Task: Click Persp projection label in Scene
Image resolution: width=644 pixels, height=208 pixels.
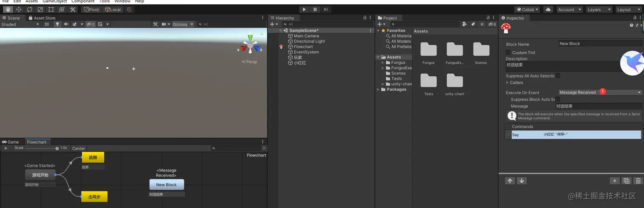Action: [x=249, y=62]
